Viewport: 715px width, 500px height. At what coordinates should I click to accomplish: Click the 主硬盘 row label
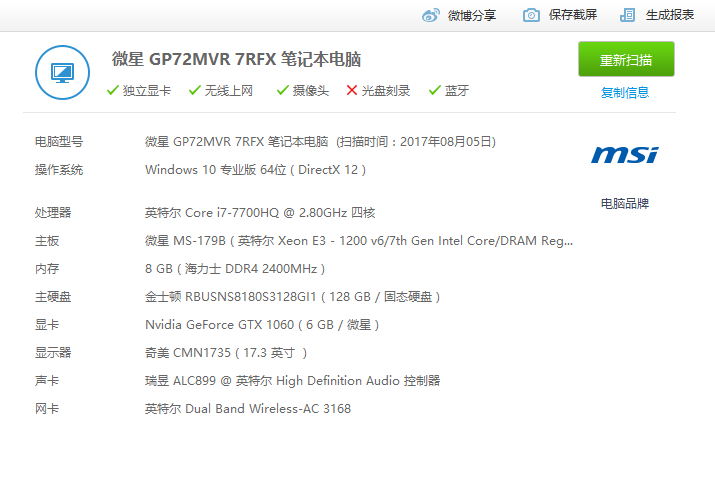(53, 297)
